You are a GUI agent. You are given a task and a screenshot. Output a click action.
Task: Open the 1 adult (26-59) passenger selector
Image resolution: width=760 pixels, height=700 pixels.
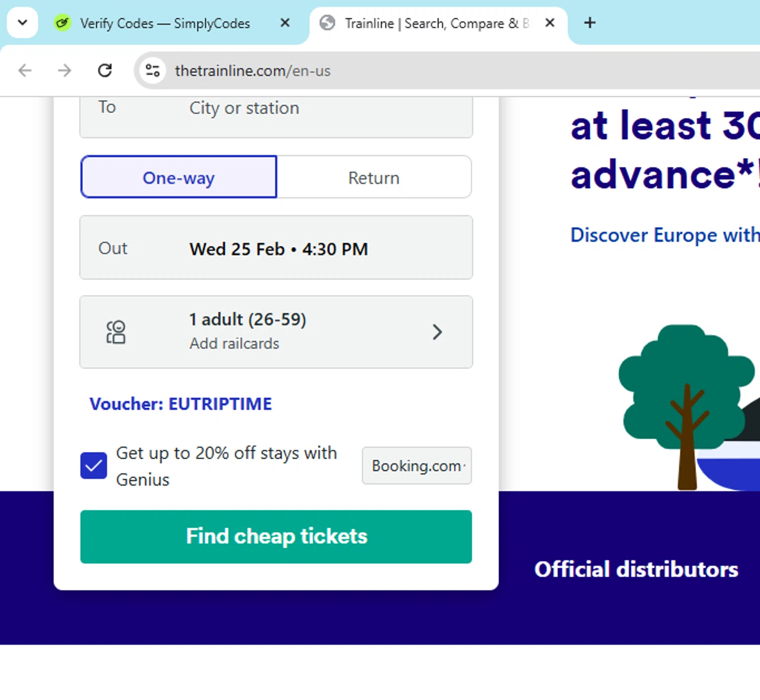(276, 332)
